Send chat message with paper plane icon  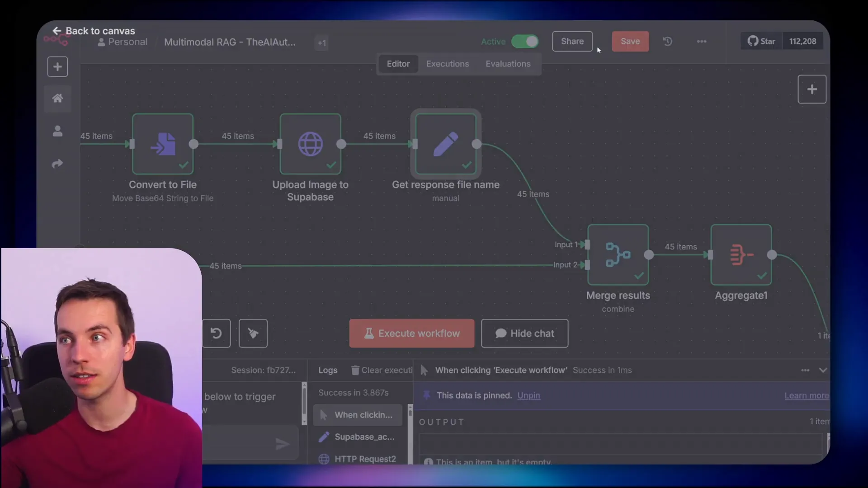point(283,444)
